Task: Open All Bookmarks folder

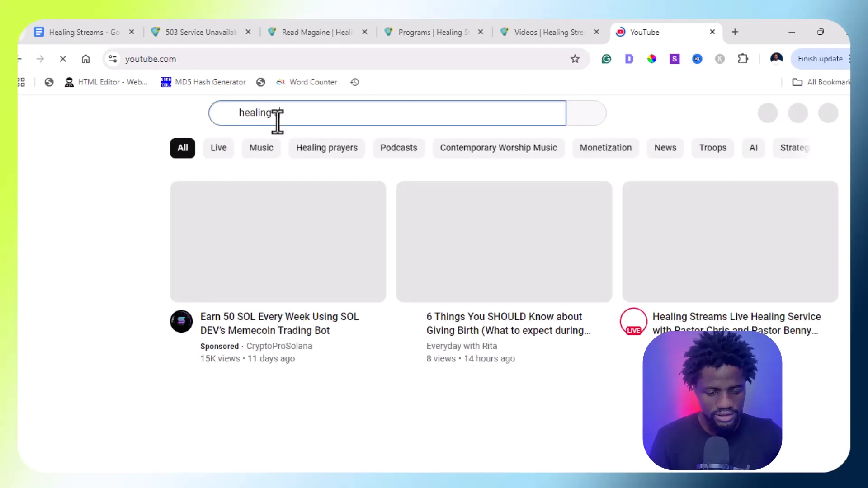Action: [x=821, y=82]
